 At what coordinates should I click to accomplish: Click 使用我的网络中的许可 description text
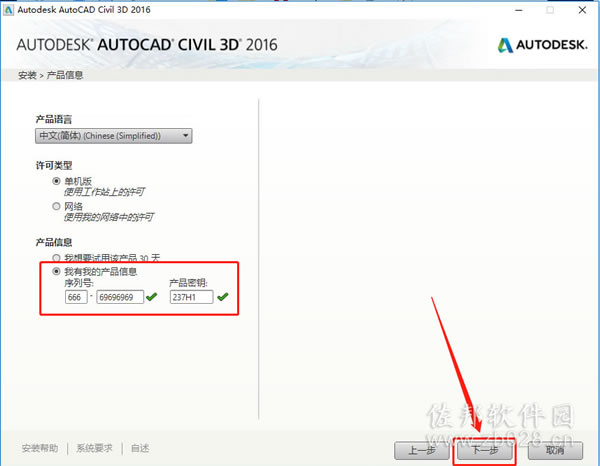109,217
